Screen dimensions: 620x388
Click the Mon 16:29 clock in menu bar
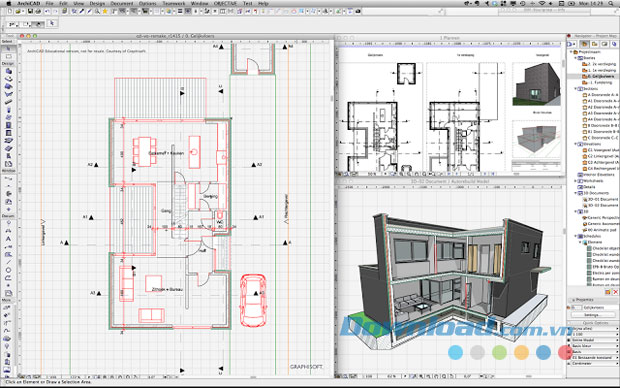[592, 3]
